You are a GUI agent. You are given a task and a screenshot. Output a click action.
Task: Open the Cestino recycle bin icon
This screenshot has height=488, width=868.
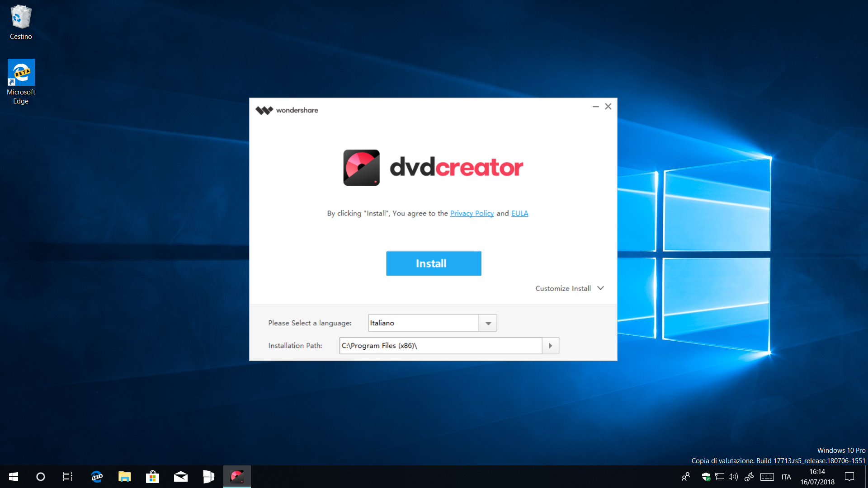21,22
